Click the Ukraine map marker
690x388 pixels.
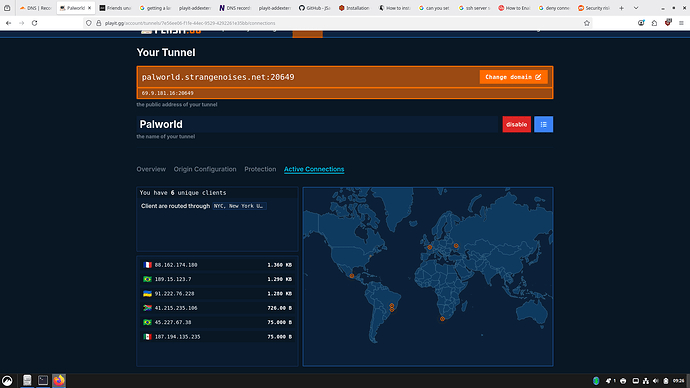tap(456, 246)
